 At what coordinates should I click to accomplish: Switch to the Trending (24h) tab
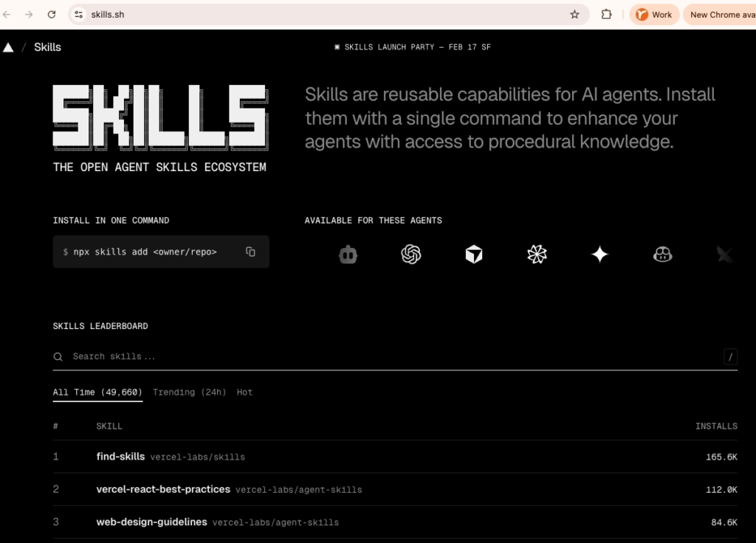189,392
